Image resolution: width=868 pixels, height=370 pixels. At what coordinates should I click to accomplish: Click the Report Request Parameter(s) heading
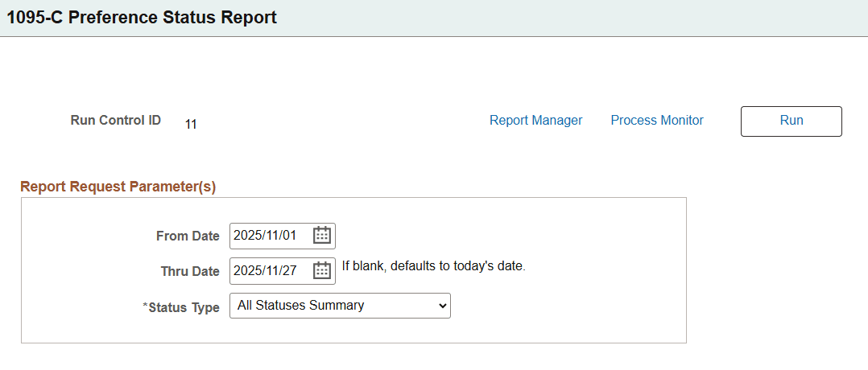(x=118, y=187)
